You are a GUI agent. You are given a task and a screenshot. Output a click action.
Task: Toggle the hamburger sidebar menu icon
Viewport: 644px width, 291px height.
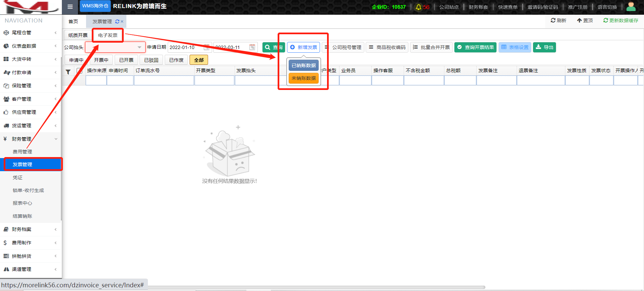(70, 7)
